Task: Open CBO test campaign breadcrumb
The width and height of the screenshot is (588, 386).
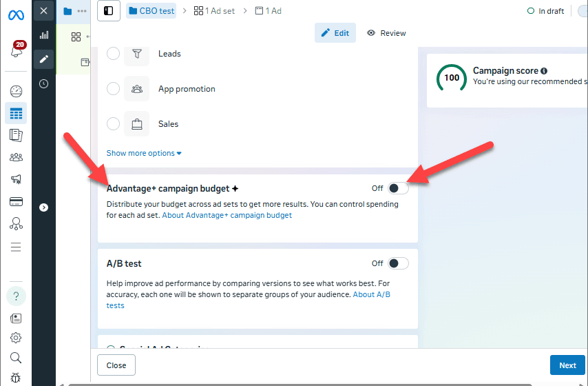Action: pos(151,11)
